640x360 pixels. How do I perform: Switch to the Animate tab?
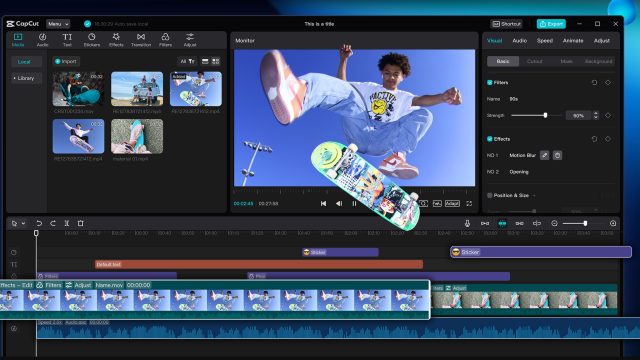coord(573,40)
